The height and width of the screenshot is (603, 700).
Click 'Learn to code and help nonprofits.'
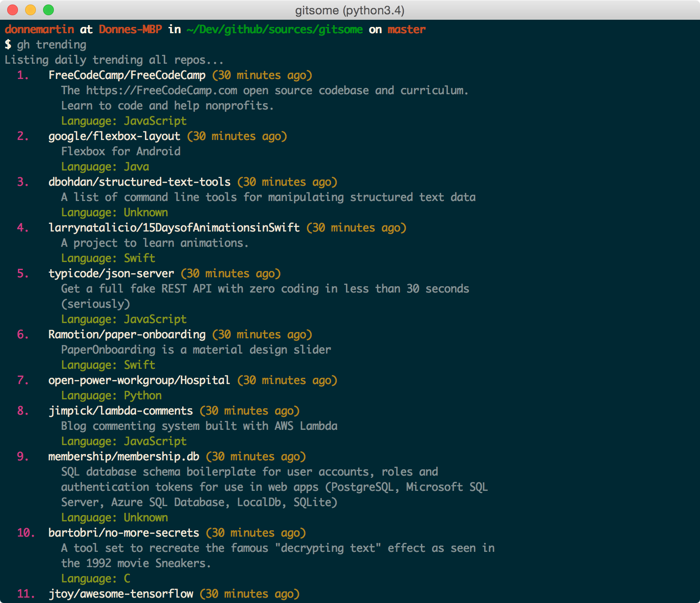(x=167, y=106)
